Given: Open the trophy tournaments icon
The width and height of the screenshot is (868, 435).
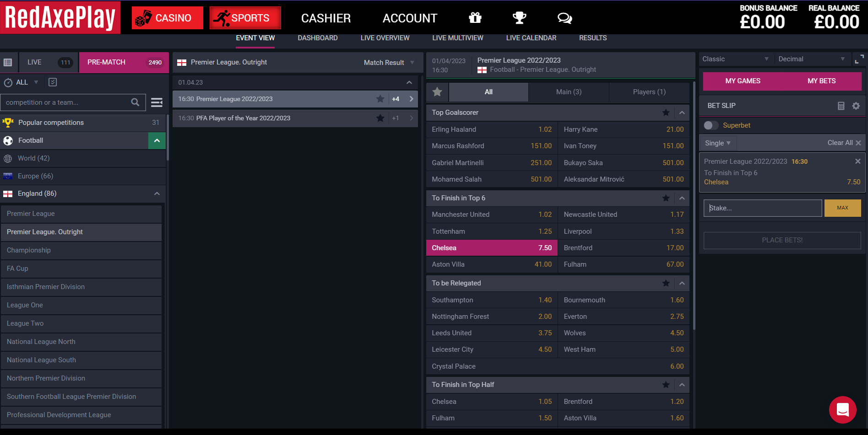Looking at the screenshot, I should (x=519, y=18).
